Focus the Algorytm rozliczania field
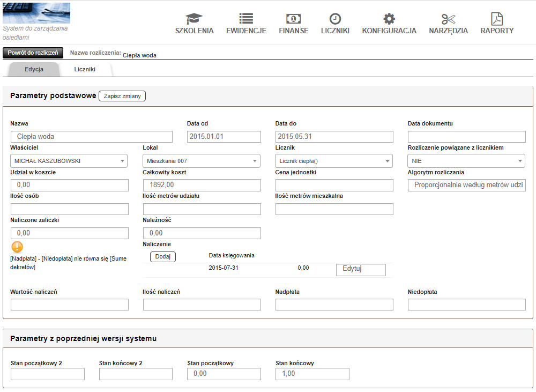536x392 pixels. tap(467, 185)
